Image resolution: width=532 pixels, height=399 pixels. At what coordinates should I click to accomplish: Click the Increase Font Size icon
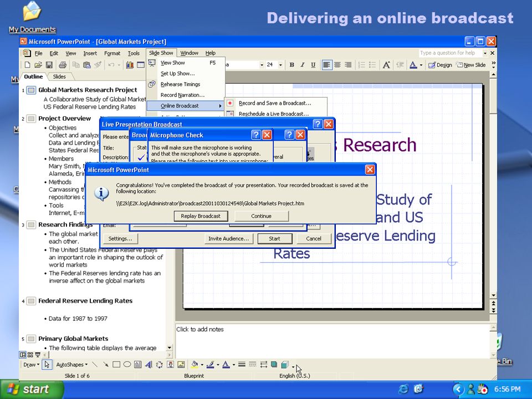pos(386,65)
